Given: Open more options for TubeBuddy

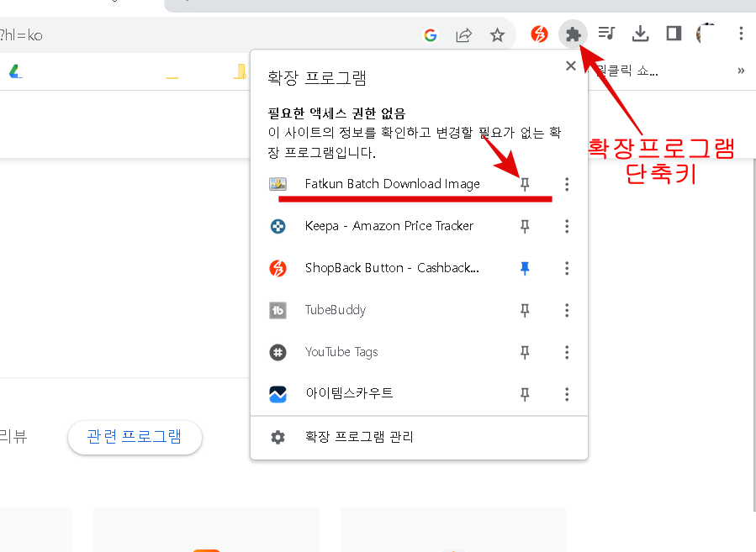Looking at the screenshot, I should pos(567,310).
